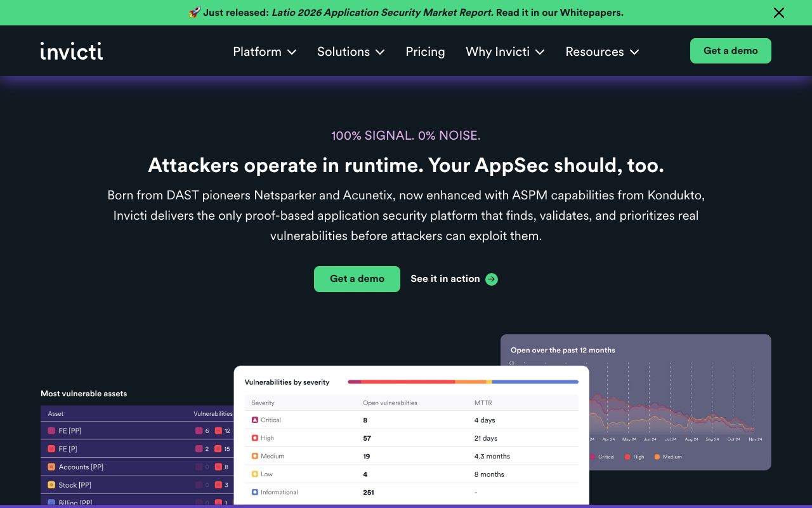Click the "Asset" column header
The image size is (812, 508).
56,414
